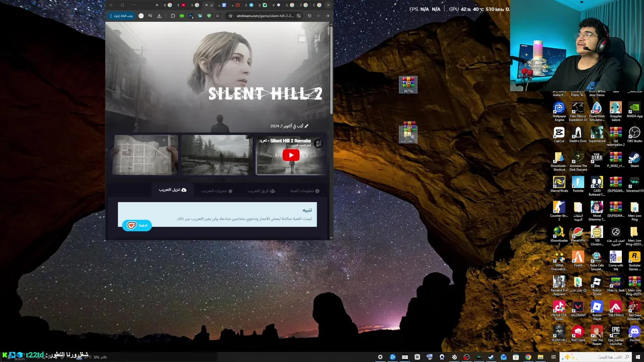Open Grapples Galore desktop shortcut
The height and width of the screenshot is (362, 644).
616,112
